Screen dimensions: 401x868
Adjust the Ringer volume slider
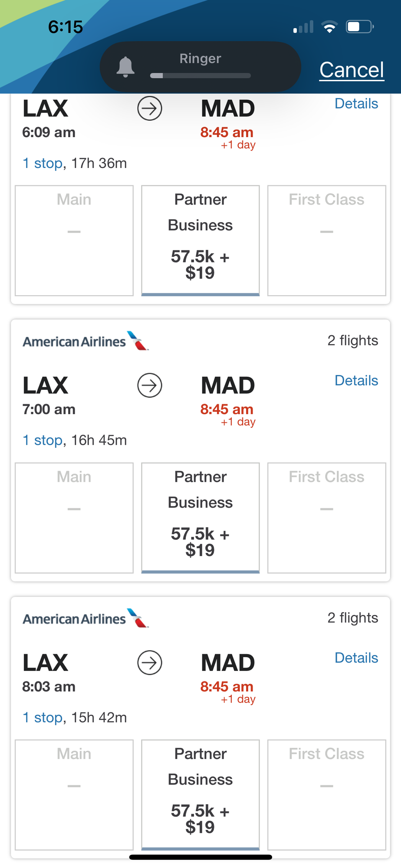[200, 76]
